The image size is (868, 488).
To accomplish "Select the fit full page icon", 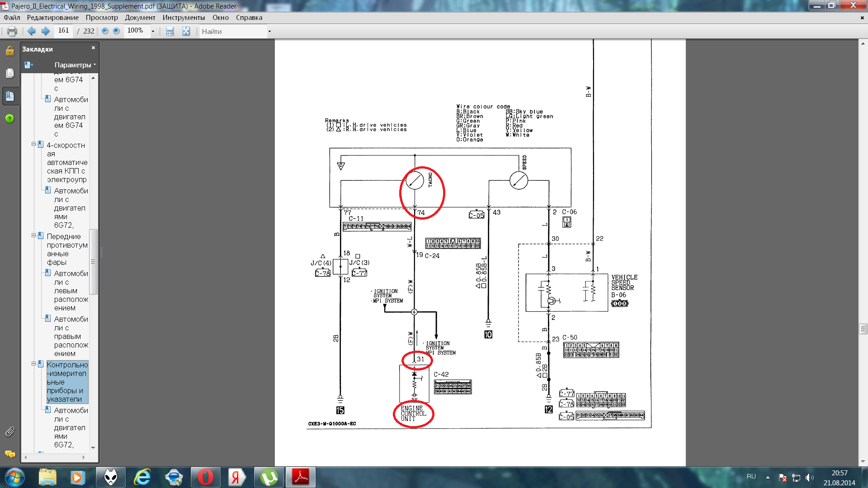I will point(186,31).
